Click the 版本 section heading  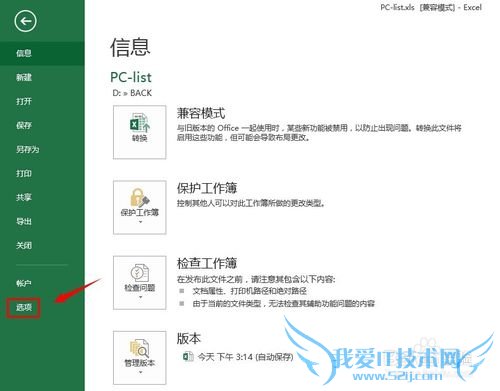(x=189, y=338)
